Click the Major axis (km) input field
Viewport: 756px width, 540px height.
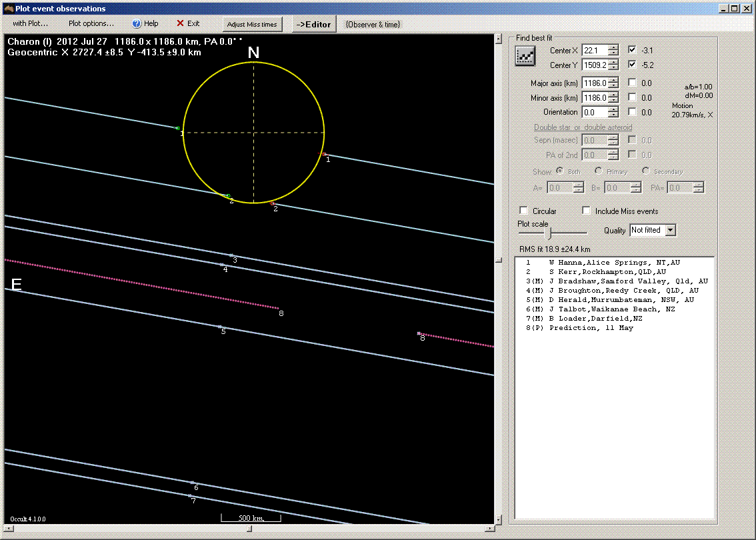pos(595,83)
